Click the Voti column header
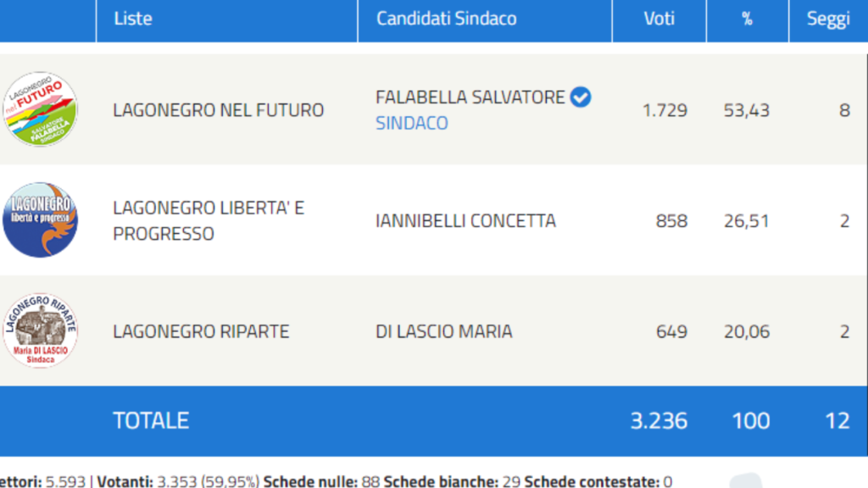868x488 pixels. tap(659, 19)
